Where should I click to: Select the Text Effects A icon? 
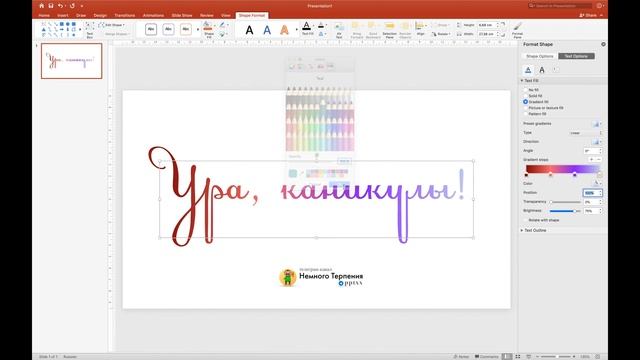coord(542,70)
